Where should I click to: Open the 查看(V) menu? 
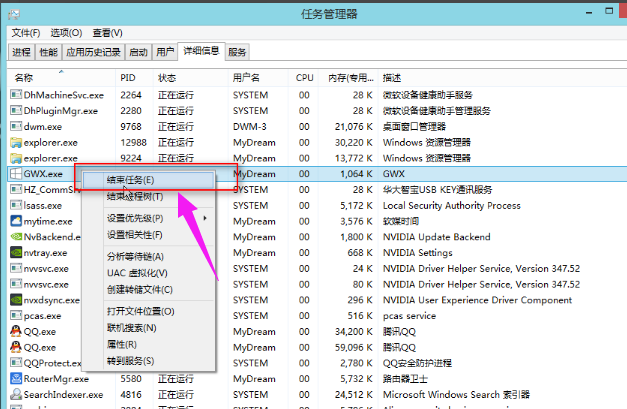tap(107, 33)
